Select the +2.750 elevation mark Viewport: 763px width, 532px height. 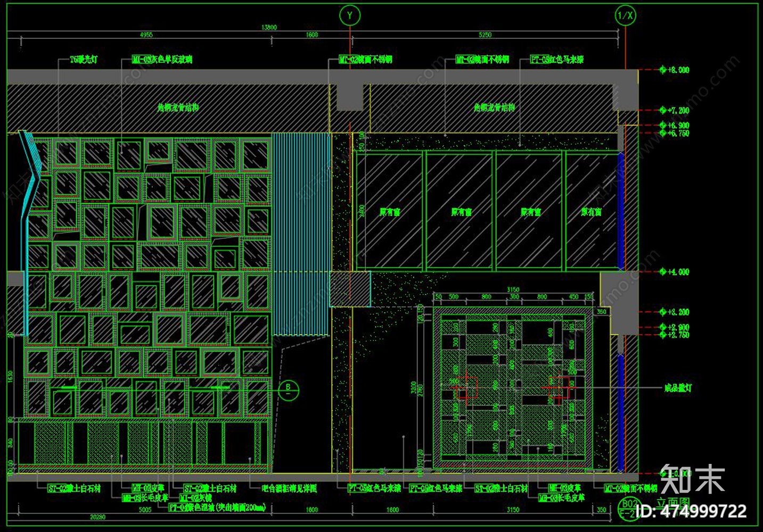point(674,335)
